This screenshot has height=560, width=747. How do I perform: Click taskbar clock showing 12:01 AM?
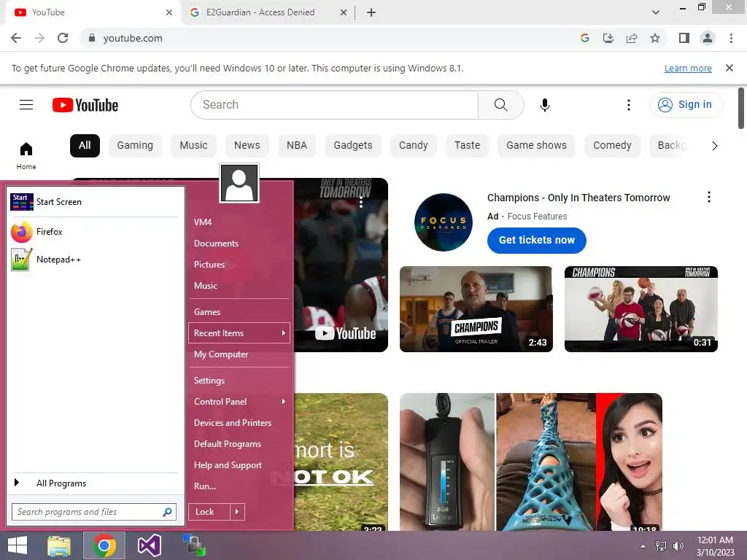tap(715, 546)
